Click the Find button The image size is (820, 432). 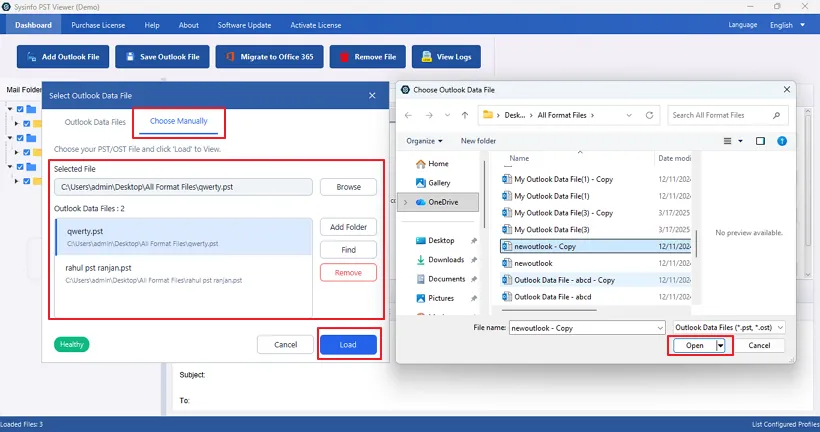coord(348,250)
